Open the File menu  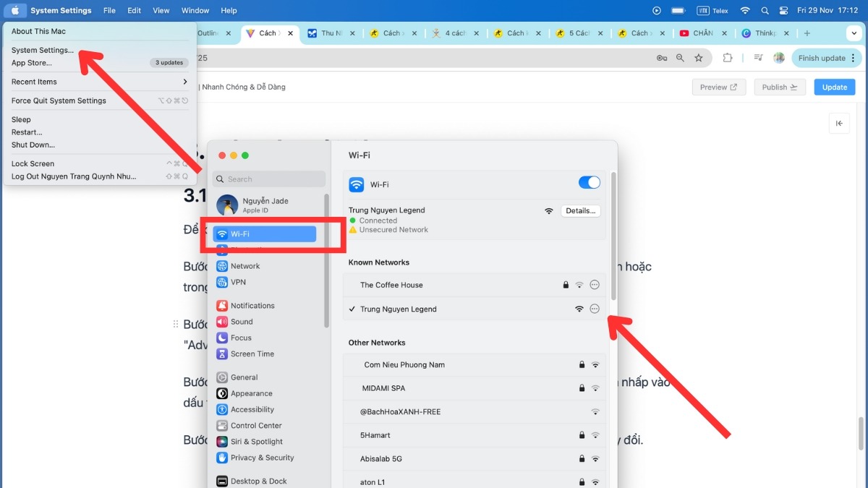109,11
